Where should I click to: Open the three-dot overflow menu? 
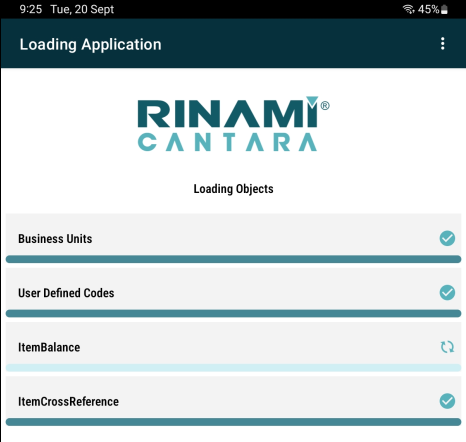click(x=443, y=44)
